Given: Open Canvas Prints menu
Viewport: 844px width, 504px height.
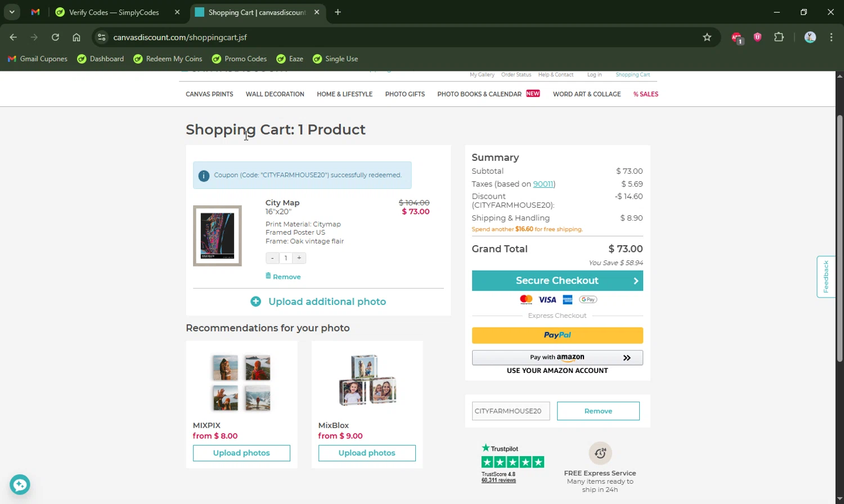Looking at the screenshot, I should point(209,94).
